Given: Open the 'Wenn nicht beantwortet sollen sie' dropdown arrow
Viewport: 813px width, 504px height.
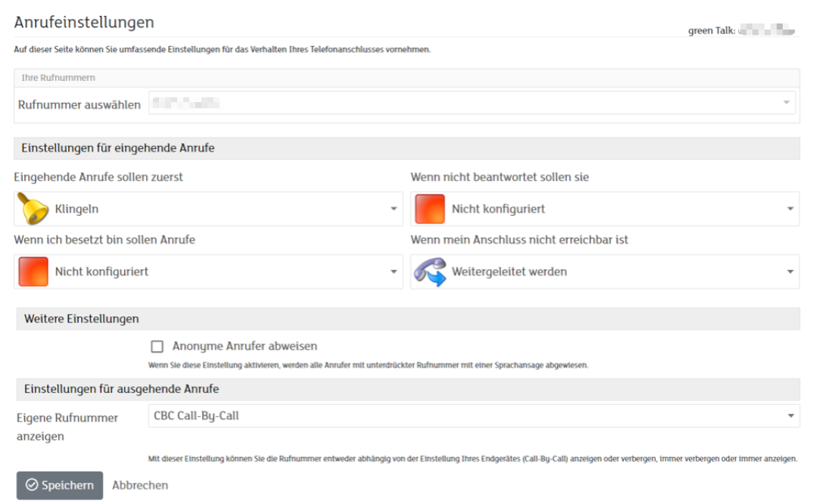Looking at the screenshot, I should tap(790, 209).
